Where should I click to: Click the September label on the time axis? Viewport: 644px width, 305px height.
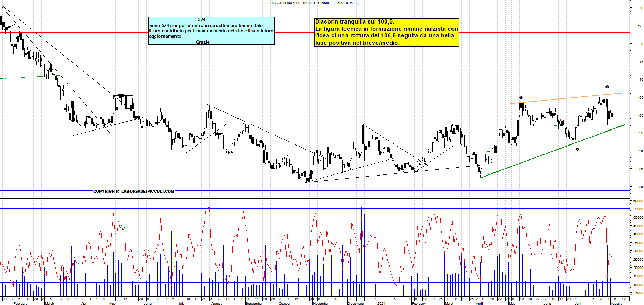[x=254, y=303]
